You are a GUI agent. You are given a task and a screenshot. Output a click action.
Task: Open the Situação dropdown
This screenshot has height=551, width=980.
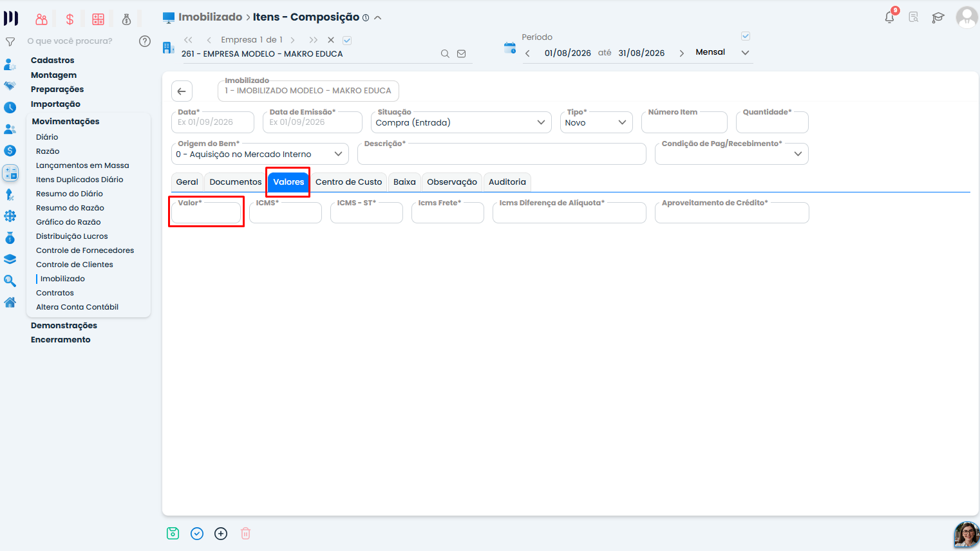pyautogui.click(x=461, y=122)
